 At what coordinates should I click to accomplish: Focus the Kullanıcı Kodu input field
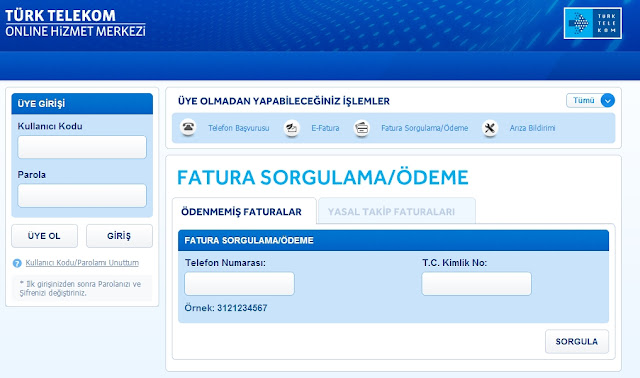point(82,147)
